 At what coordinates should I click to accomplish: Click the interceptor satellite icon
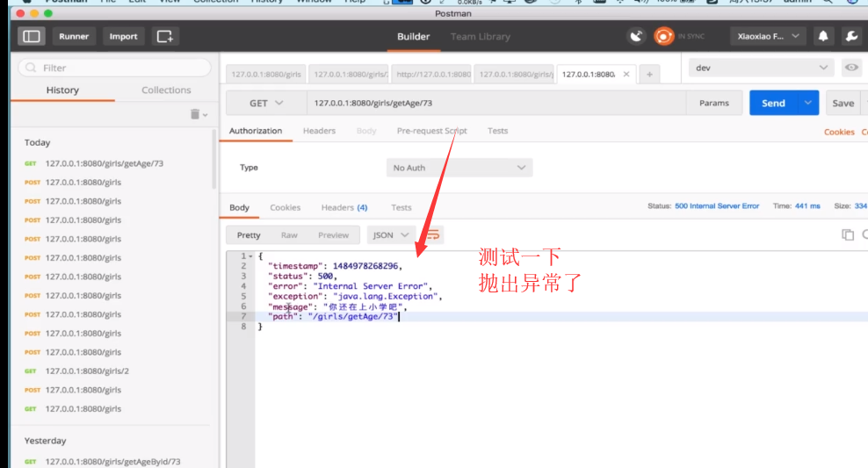coord(636,37)
